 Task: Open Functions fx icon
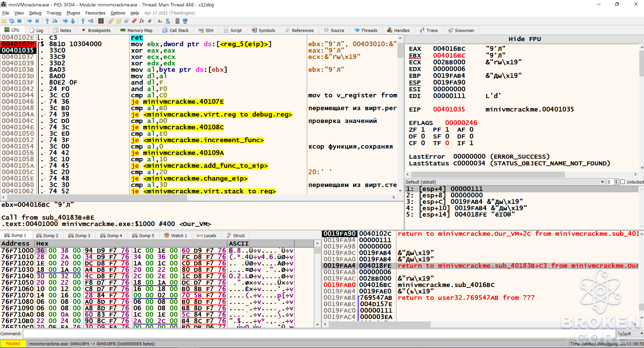[x=142, y=21]
